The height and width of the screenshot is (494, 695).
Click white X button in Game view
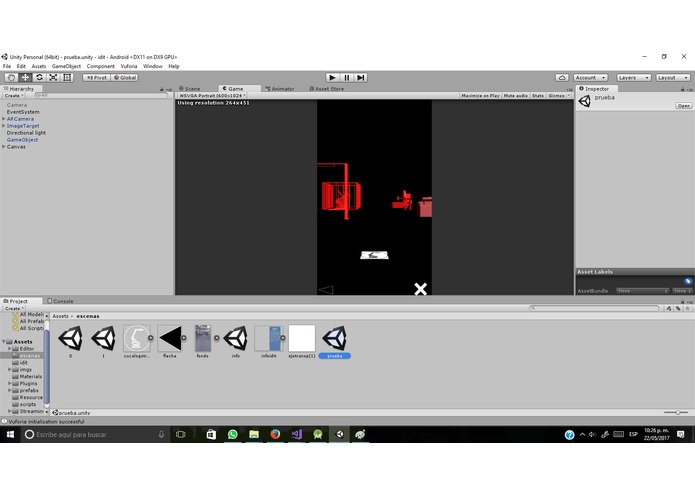[420, 289]
